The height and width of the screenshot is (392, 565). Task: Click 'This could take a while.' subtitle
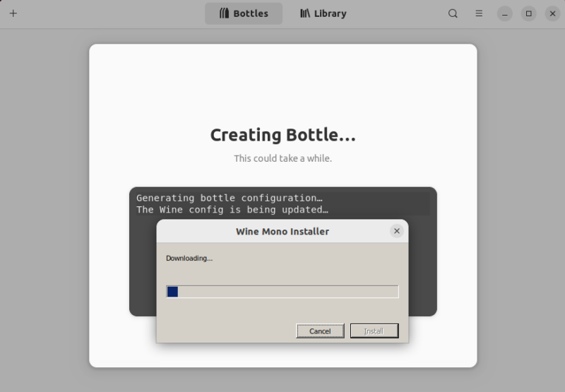pos(283,158)
